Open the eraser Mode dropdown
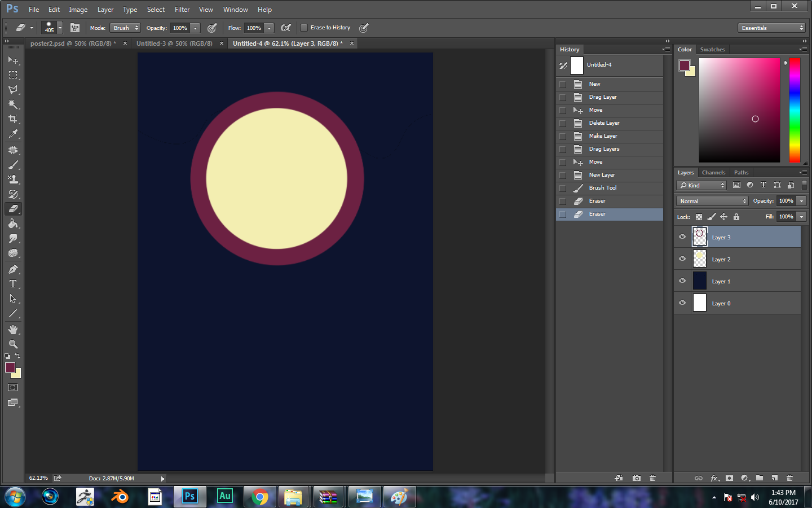Image resolution: width=812 pixels, height=508 pixels. (125, 28)
